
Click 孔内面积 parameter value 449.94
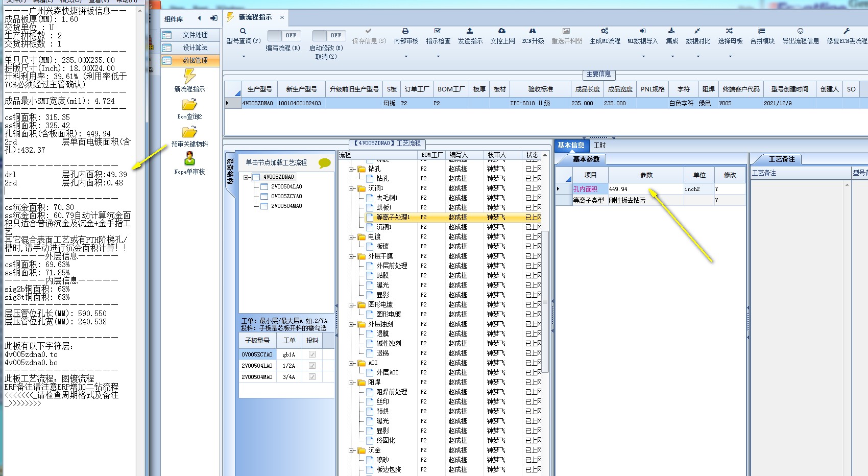pyautogui.click(x=645, y=189)
